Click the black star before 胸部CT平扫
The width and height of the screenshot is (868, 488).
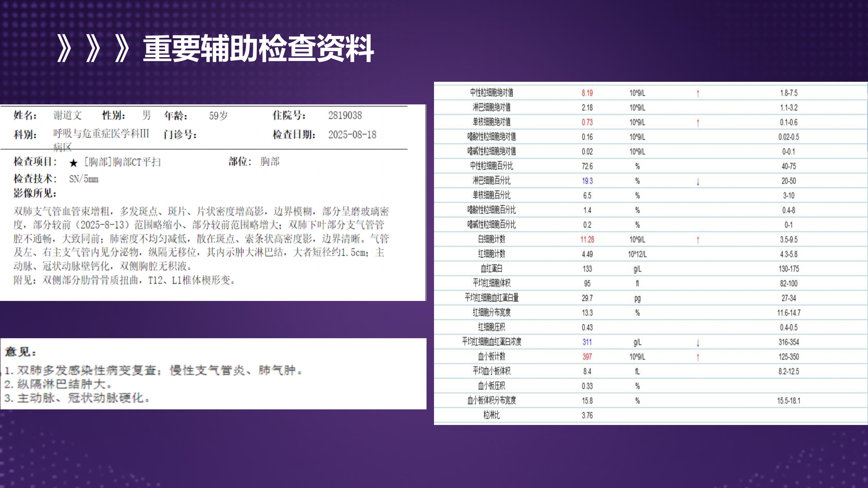(x=73, y=163)
